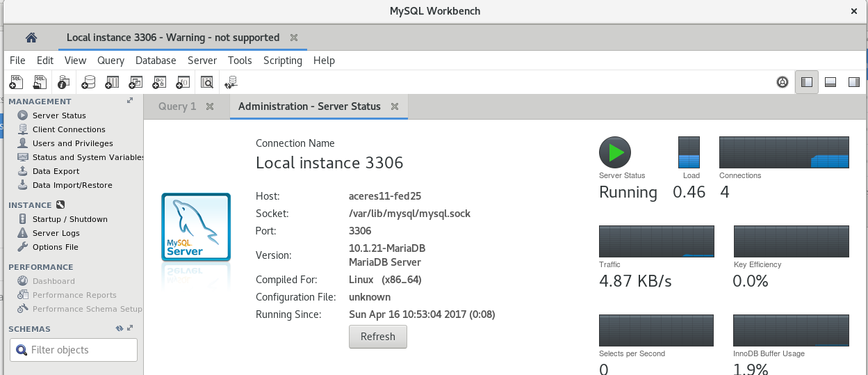Click the Load usage graph
The height and width of the screenshot is (375, 868).
tap(689, 152)
